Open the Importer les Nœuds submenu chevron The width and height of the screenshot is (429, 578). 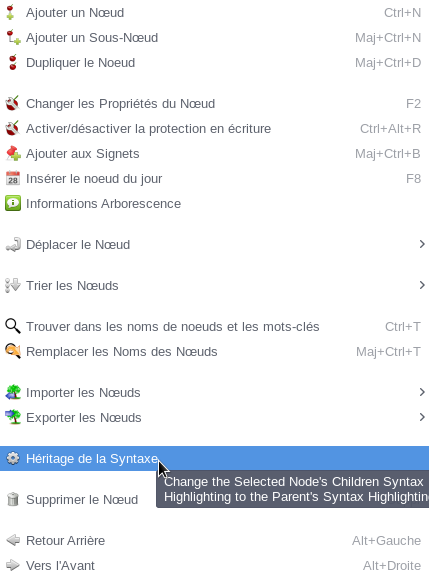pyautogui.click(x=422, y=392)
